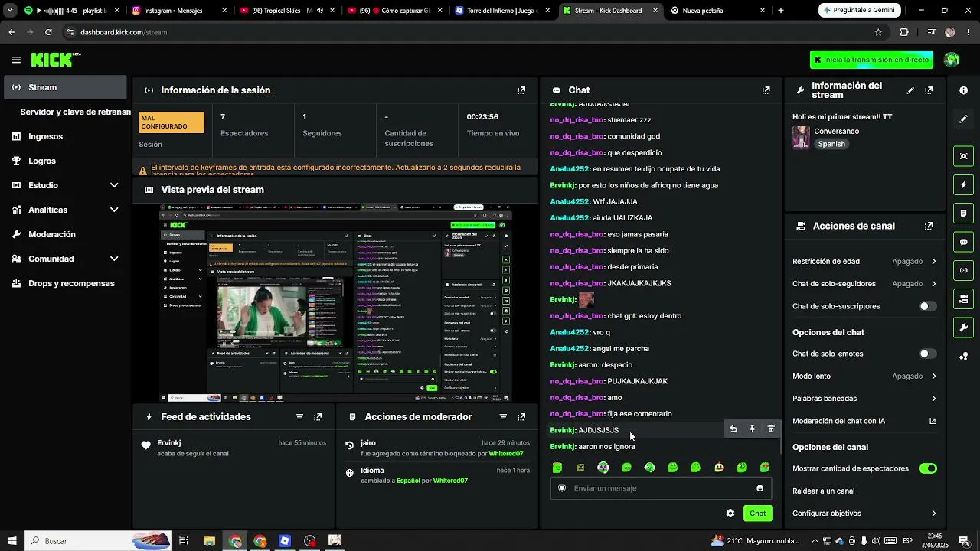Open Chat de solo-seguidores options
980x551 pixels.
click(864, 284)
